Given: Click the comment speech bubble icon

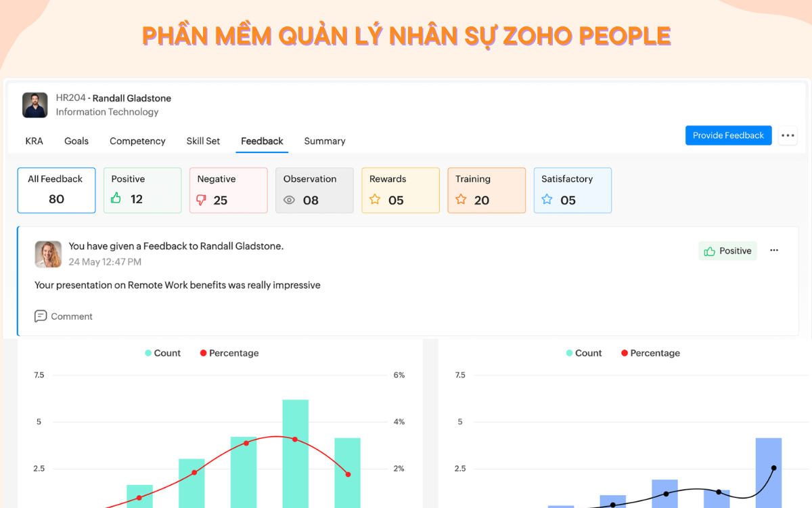Looking at the screenshot, I should (41, 316).
